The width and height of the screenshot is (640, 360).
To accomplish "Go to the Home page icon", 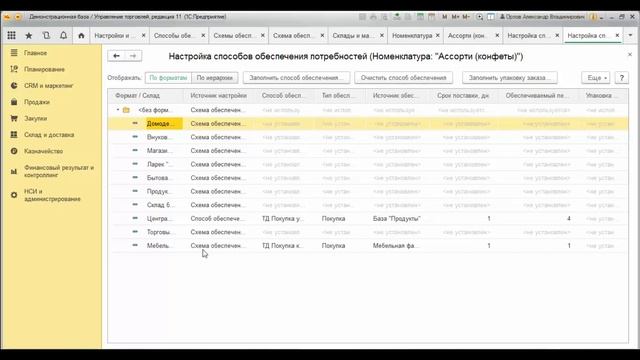I will [x=81, y=36].
